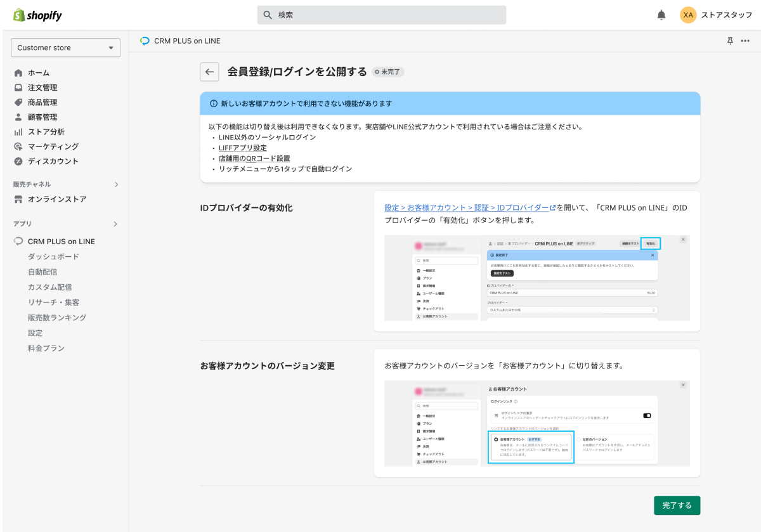Open 設定 > お客様アカウント > 認証 > IDプロバイダー link
The width and height of the screenshot is (761, 532).
(x=470, y=208)
